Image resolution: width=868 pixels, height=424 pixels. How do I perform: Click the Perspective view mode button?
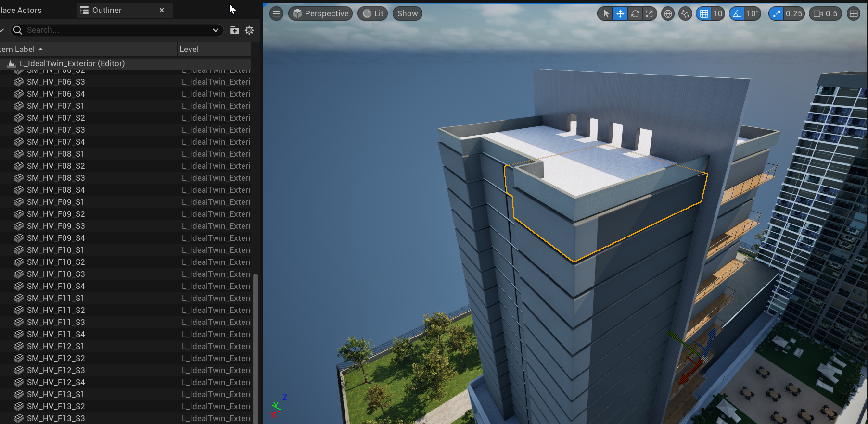point(320,13)
